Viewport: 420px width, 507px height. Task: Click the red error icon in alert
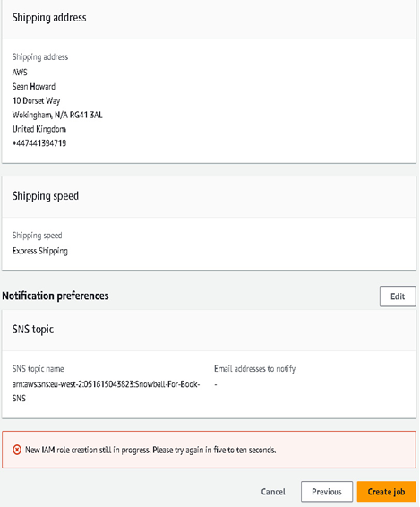click(17, 450)
